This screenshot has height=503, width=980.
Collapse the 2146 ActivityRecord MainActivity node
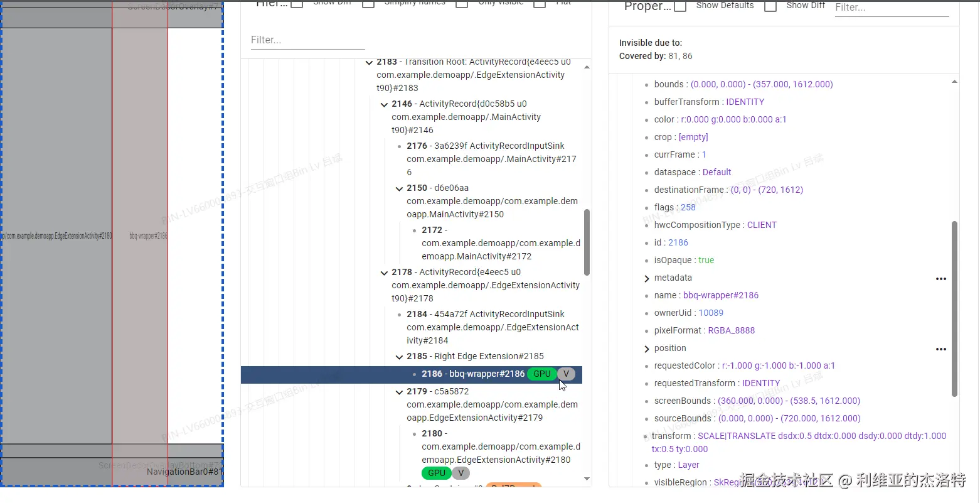tap(384, 104)
